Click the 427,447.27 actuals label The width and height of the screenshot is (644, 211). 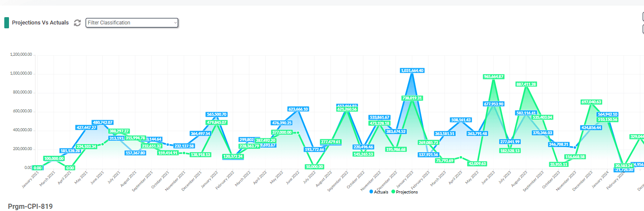pyautogui.click(x=86, y=127)
